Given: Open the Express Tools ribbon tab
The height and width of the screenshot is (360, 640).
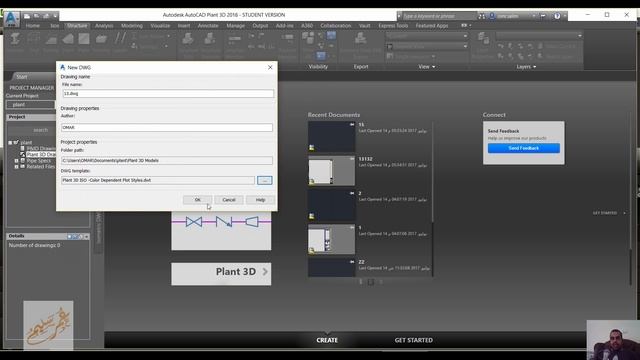Looking at the screenshot, I should 393,26.
